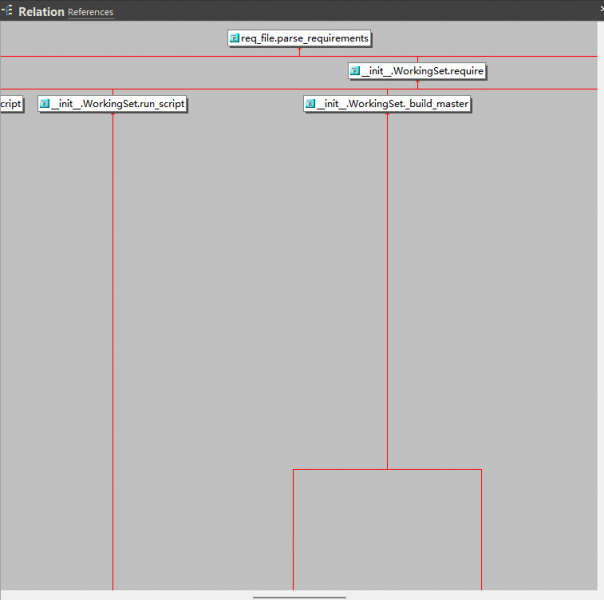Image resolution: width=604 pixels, height=600 pixels.
Task: Click the icon on WorkingSet._build_master node
Action: [311, 104]
